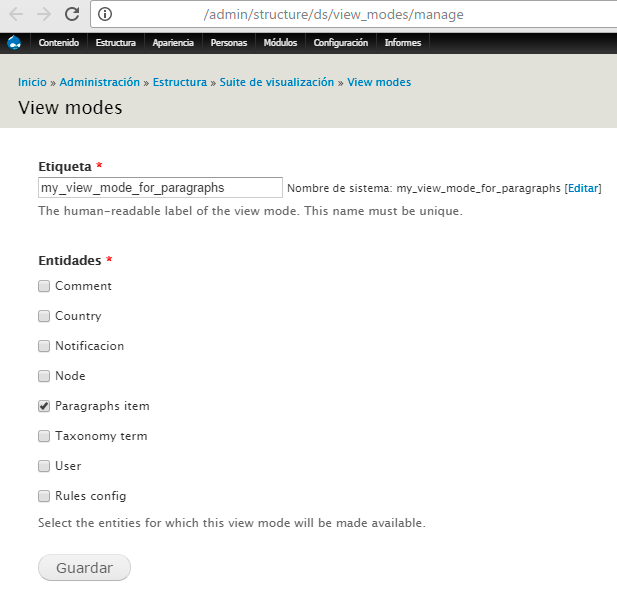Click the User label text
This screenshot has height=603, width=617.
(x=68, y=466)
